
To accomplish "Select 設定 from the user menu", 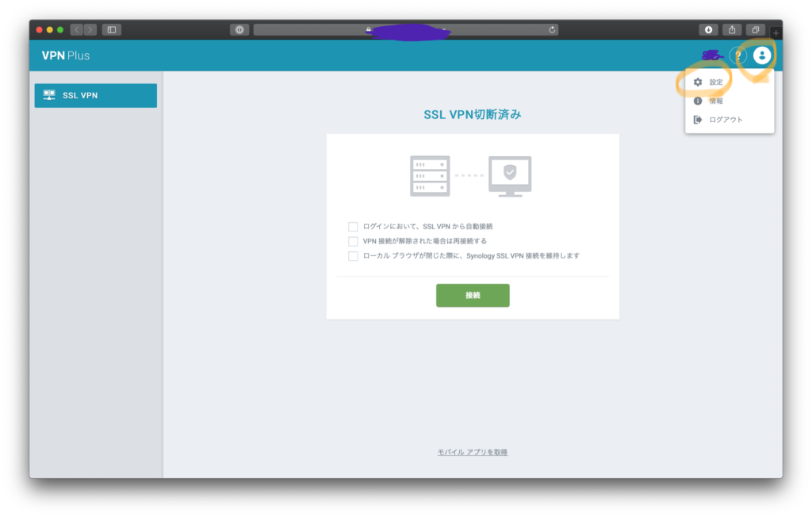I will [x=715, y=82].
